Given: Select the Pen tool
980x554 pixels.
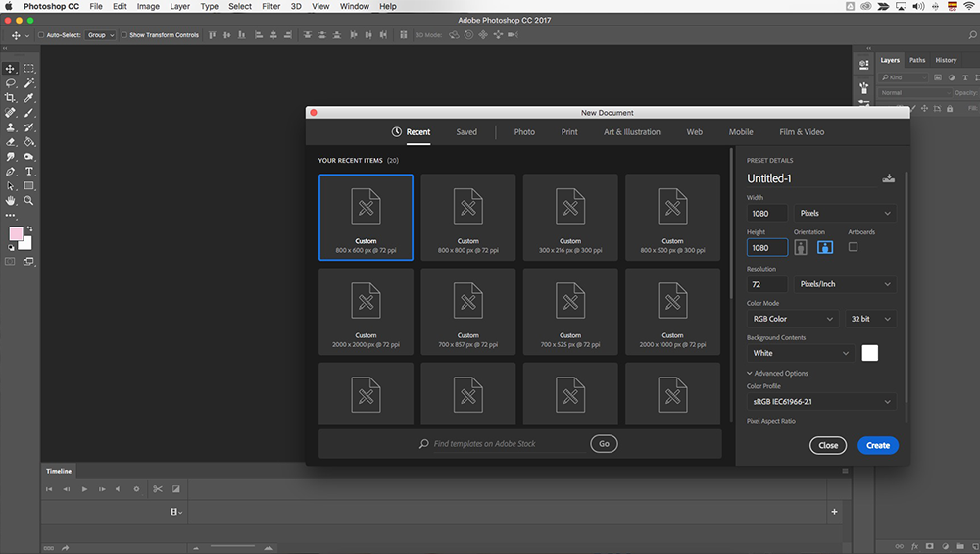Looking at the screenshot, I should point(11,172).
